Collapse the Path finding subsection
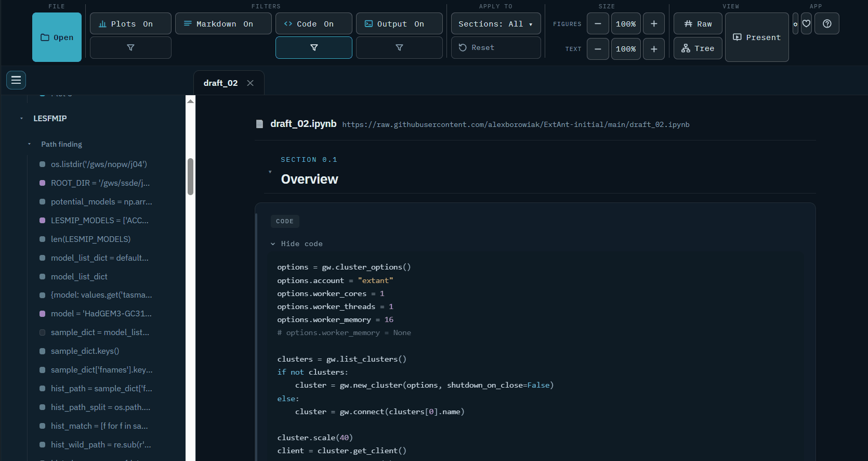The width and height of the screenshot is (868, 461). pyautogui.click(x=30, y=144)
